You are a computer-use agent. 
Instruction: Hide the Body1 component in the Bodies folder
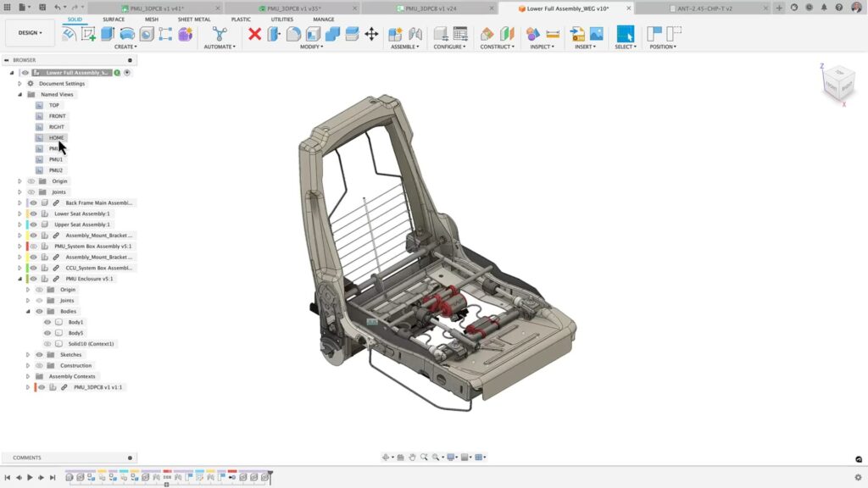(x=47, y=322)
